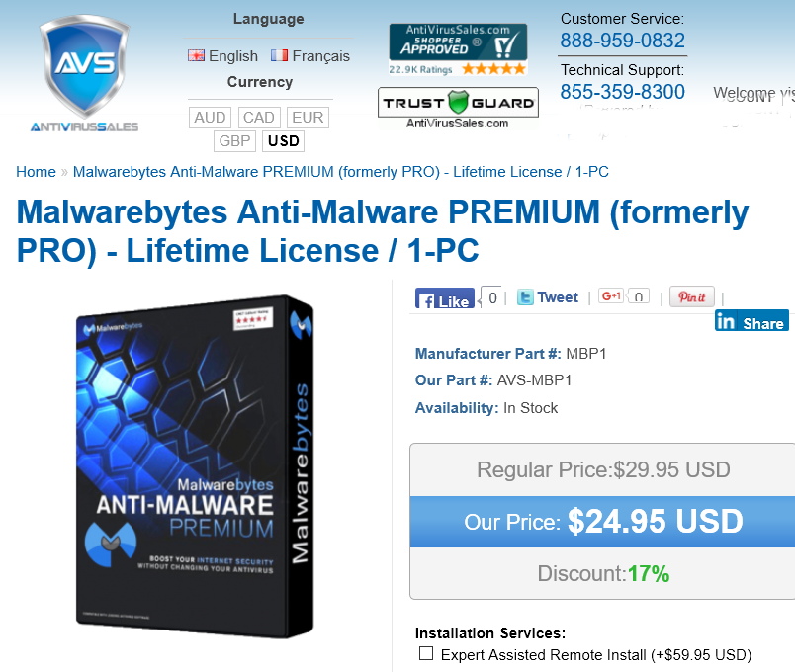Click the Trust Guard security seal
Image resolution: width=795 pixels, height=672 pixels.
click(x=458, y=109)
